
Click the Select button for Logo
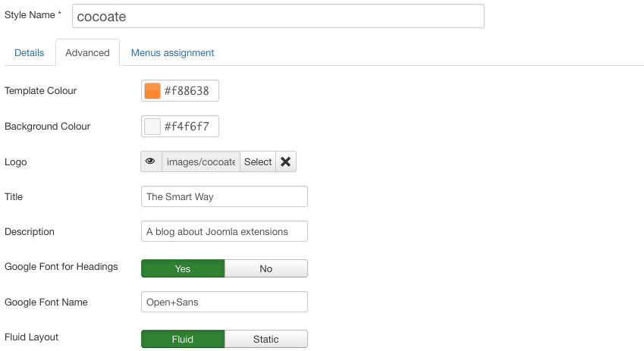(x=258, y=161)
